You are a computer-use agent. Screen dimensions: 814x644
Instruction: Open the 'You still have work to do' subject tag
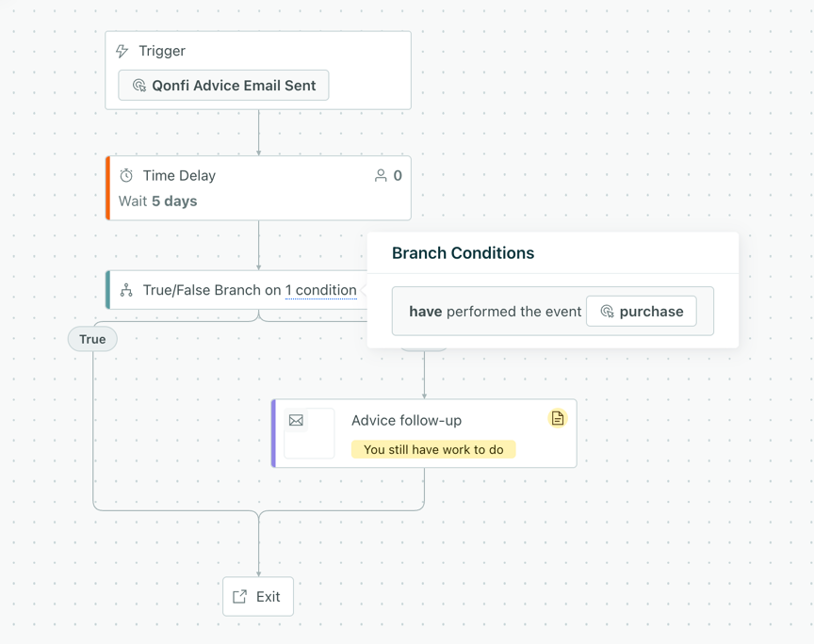point(433,449)
